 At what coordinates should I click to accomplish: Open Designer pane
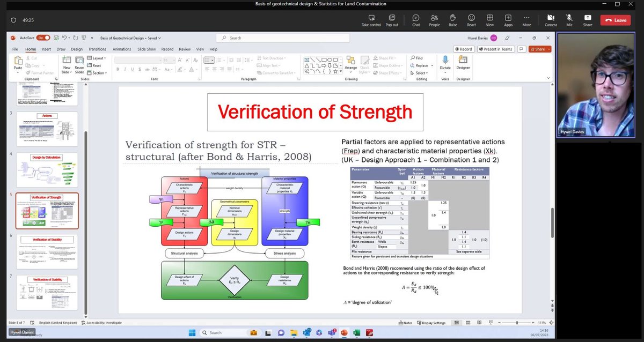coord(463,63)
